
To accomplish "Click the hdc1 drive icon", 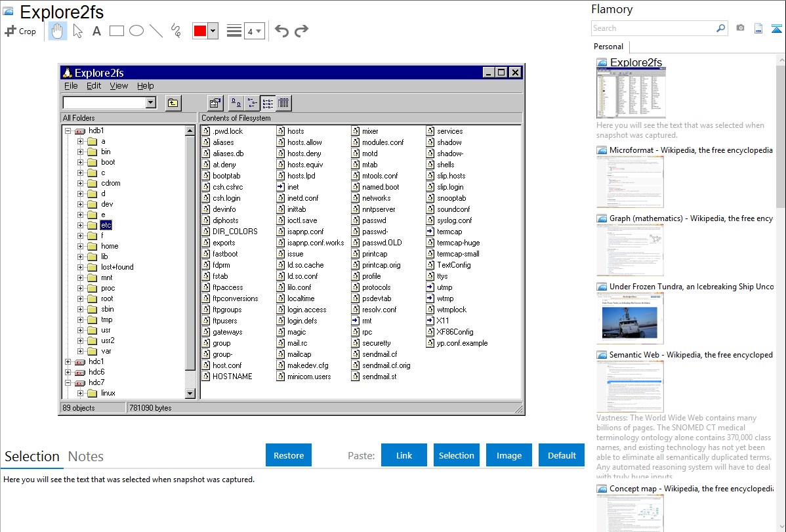I will 79,362.
